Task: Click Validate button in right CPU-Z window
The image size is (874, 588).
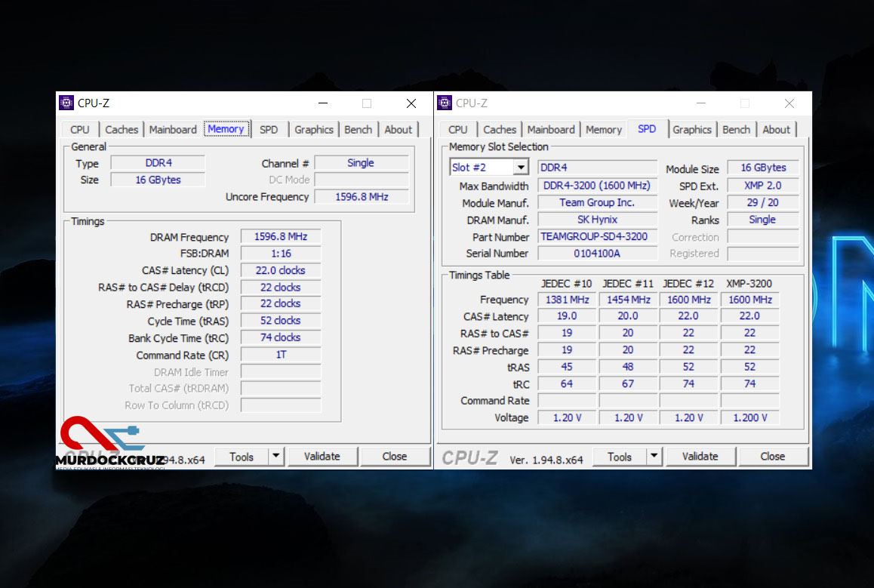Action: pyautogui.click(x=700, y=457)
